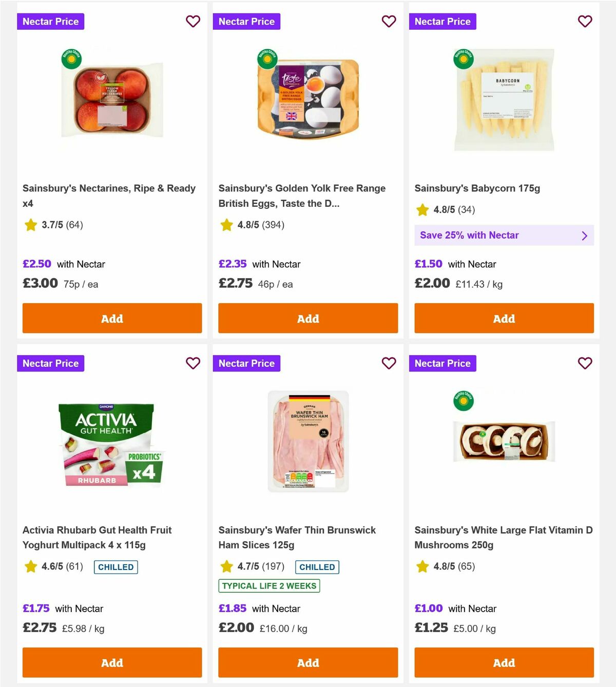The image size is (616, 687).
Task: Favourite the Activia Rhubarb Yoghurt Multipack
Action: click(193, 363)
